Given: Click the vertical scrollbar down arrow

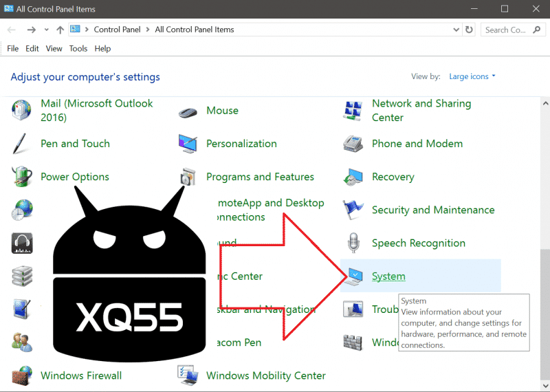Looking at the screenshot, I should [x=545, y=386].
